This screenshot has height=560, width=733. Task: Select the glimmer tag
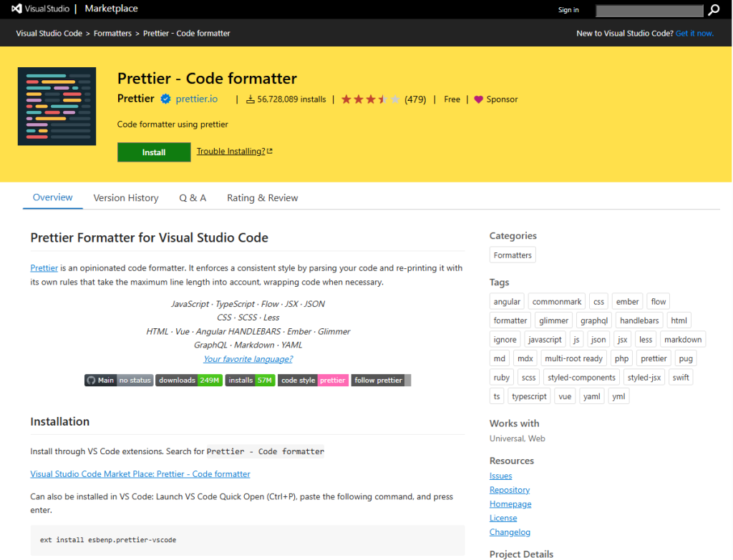point(553,320)
